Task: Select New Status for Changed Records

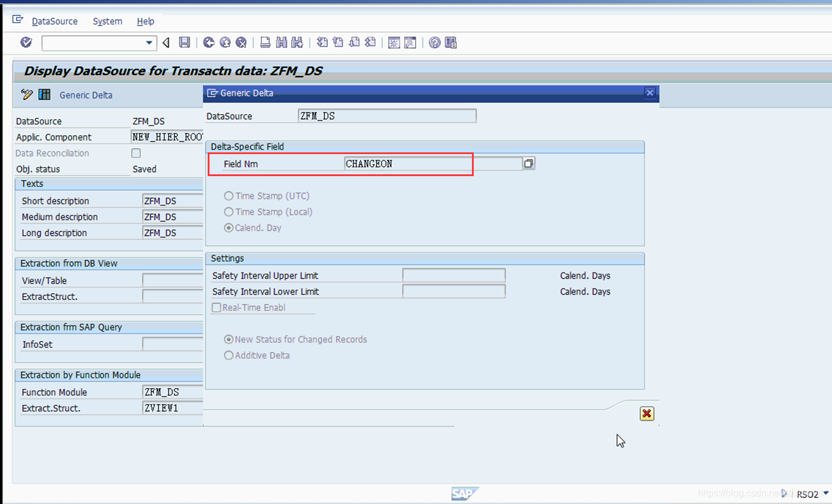Action: [228, 339]
